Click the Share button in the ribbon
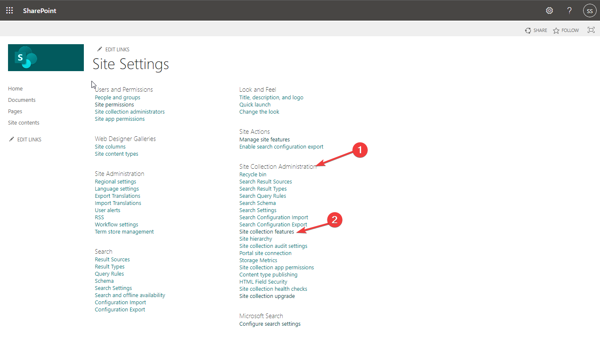The height and width of the screenshot is (364, 600). (x=536, y=30)
